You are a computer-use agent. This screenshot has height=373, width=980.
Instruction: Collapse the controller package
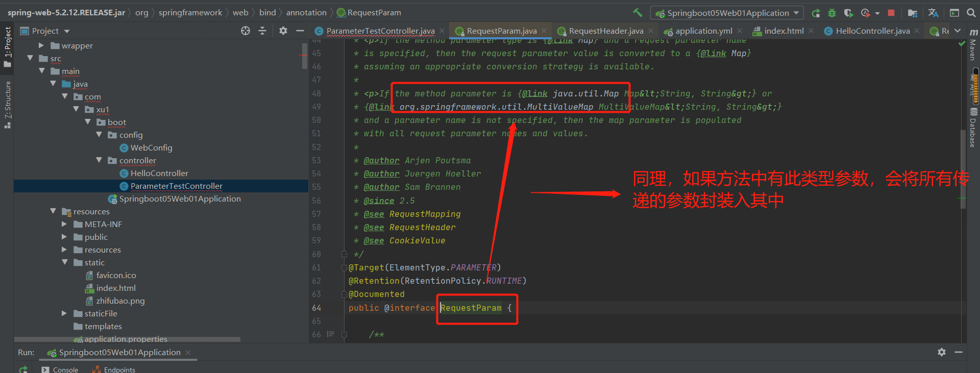99,160
